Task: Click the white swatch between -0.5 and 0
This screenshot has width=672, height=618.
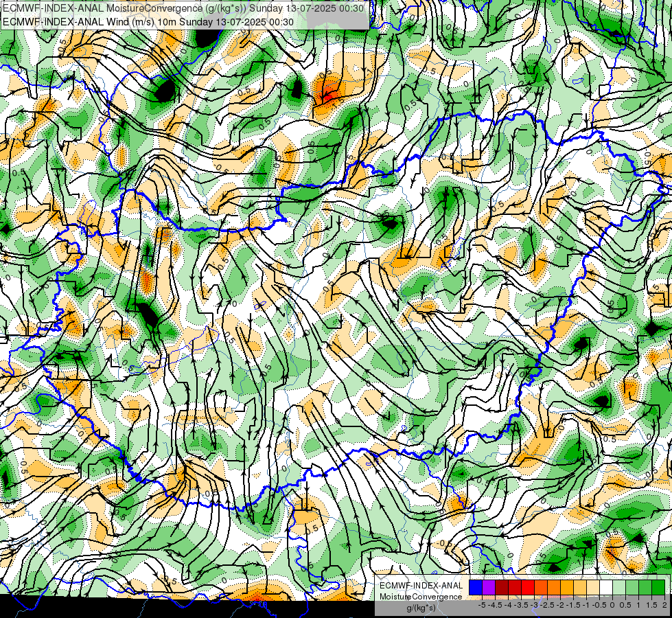Action: coord(606,587)
